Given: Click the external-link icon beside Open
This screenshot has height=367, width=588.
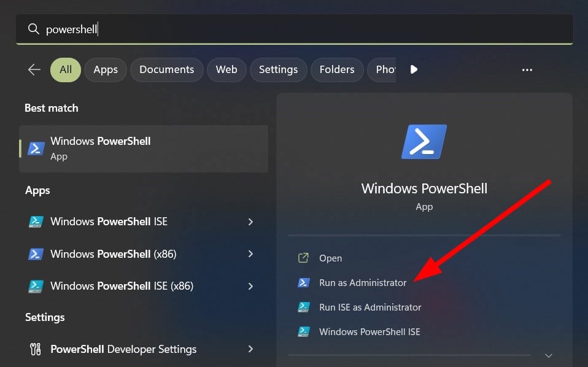Looking at the screenshot, I should (303, 258).
